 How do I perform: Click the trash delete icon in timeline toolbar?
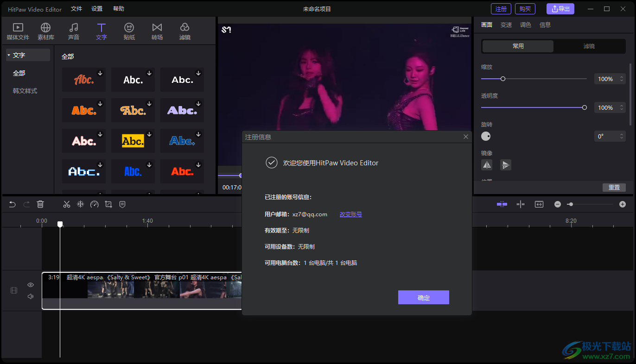[40, 204]
